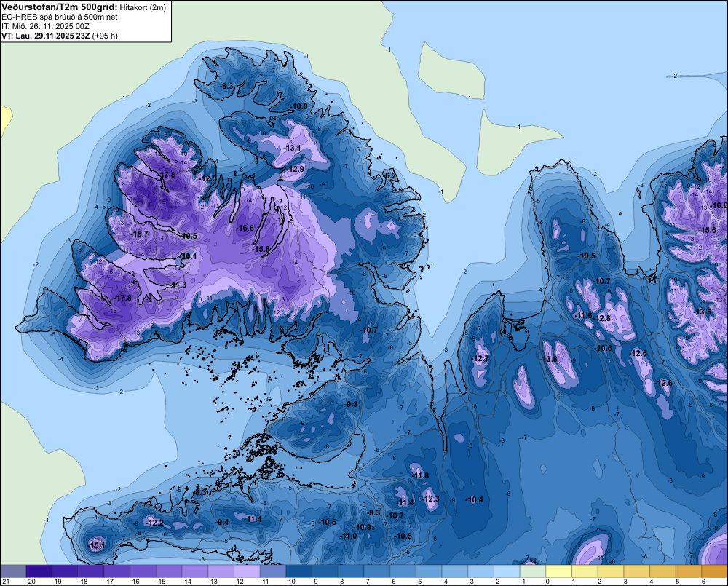Click the -12.7 temperature label
The width and height of the screenshot is (728, 586).
[x=481, y=358]
